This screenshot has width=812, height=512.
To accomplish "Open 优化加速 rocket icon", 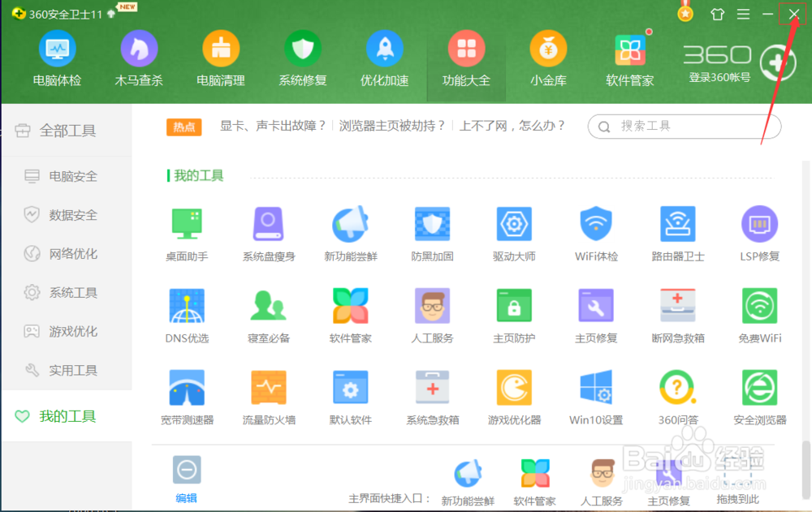I will coord(384,58).
